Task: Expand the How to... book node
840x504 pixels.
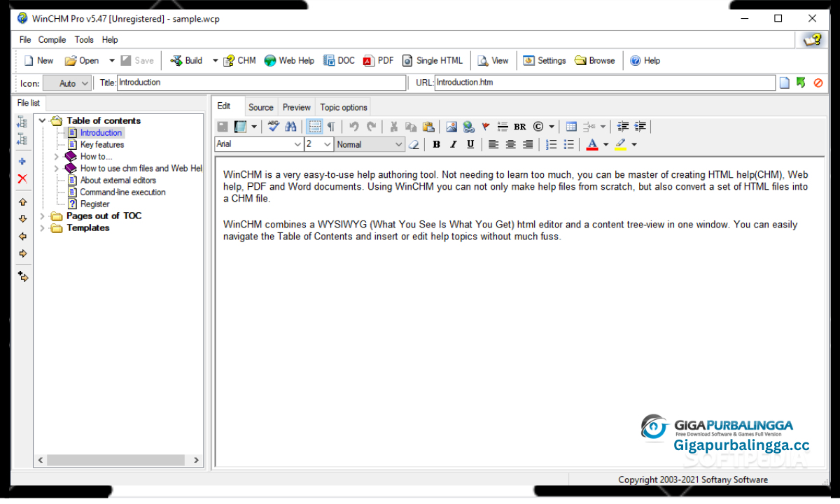Action: pyautogui.click(x=57, y=156)
